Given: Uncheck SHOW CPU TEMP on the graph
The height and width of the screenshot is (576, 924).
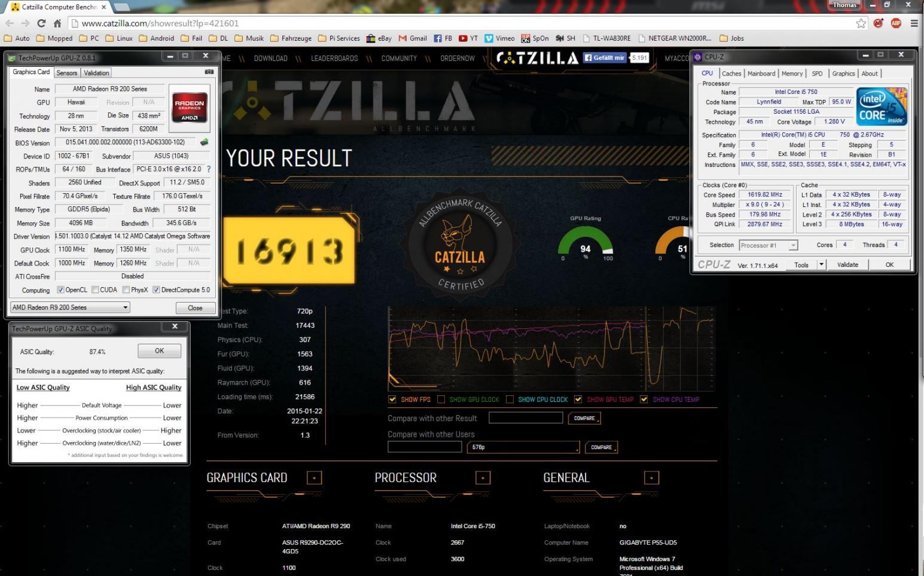Looking at the screenshot, I should coord(644,400).
